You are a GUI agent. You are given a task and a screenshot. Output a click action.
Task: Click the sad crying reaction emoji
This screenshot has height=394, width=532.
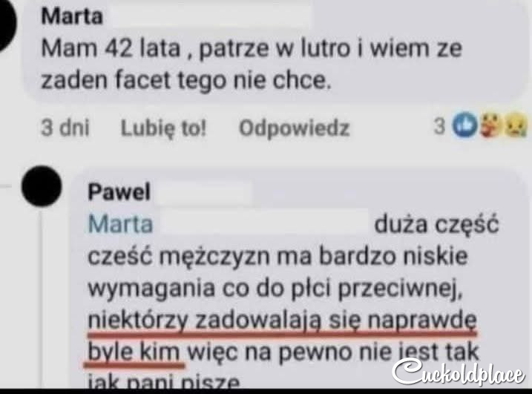(516, 126)
